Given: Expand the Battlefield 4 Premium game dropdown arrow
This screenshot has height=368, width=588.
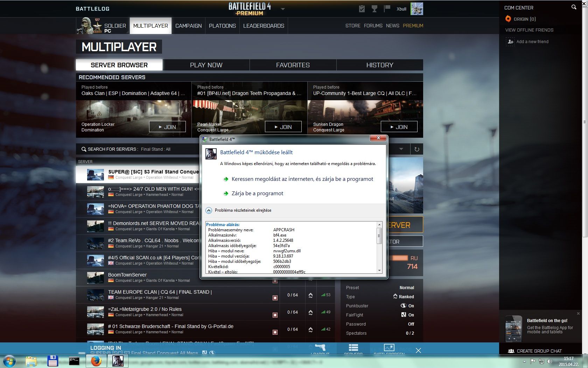Looking at the screenshot, I should tap(283, 9).
